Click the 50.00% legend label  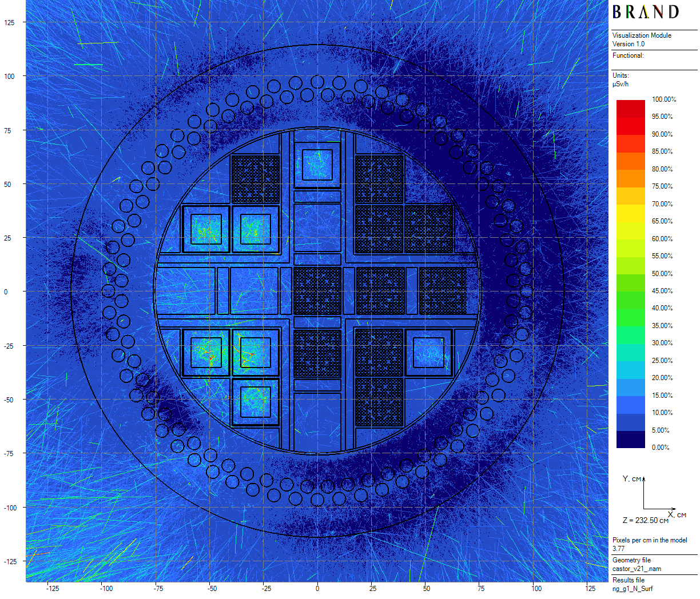662,273
